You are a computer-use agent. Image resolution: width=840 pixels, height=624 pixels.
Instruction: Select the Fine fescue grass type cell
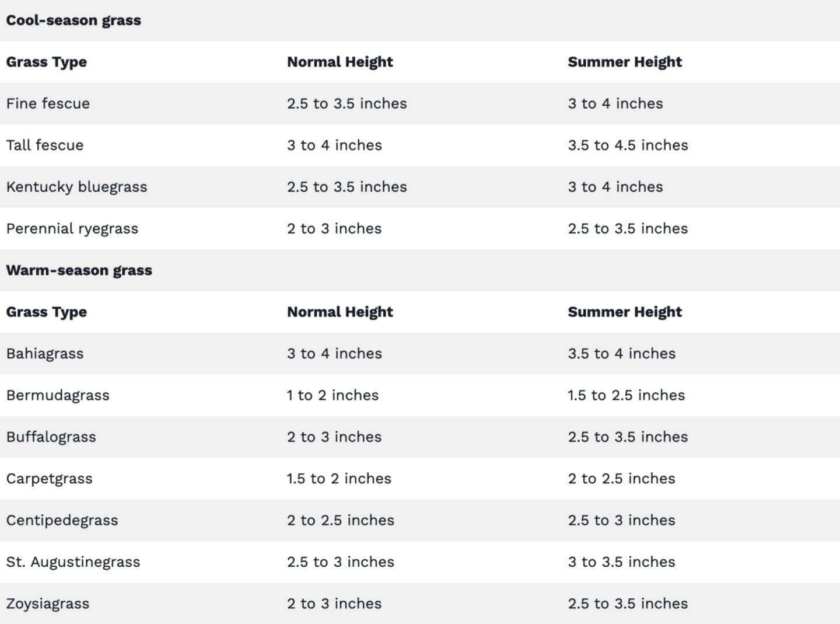pyautogui.click(x=48, y=104)
